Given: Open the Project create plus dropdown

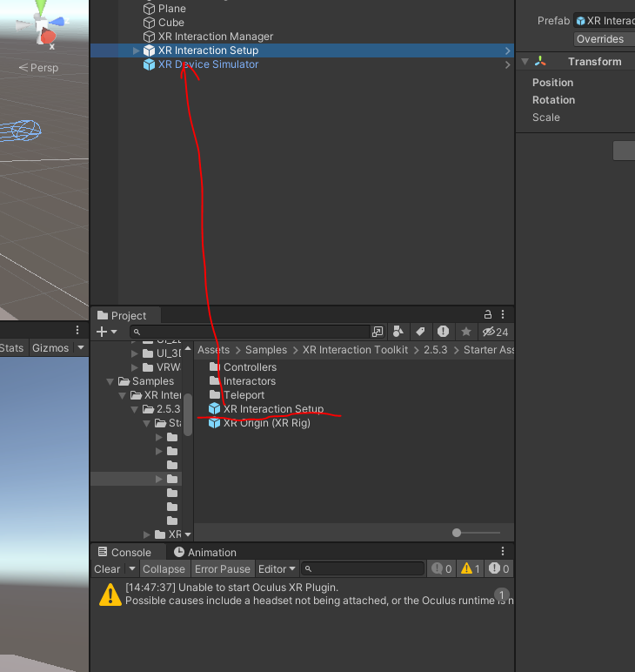Looking at the screenshot, I should pyautogui.click(x=107, y=332).
